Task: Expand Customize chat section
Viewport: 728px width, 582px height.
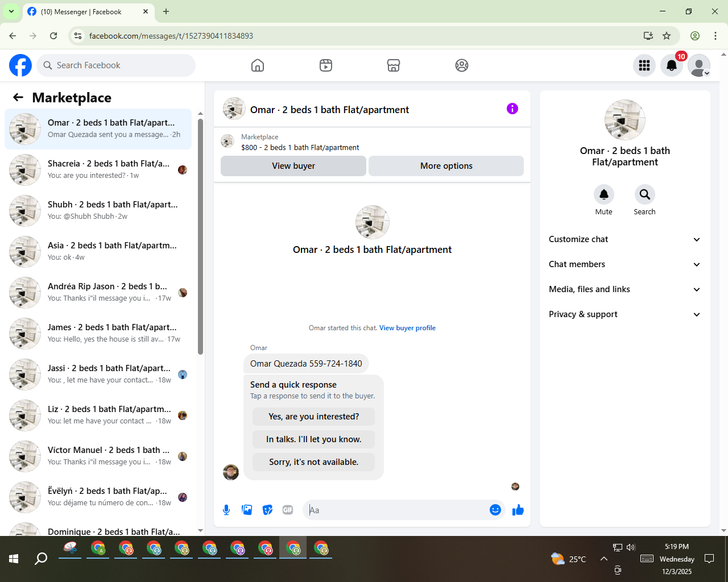Action: point(624,239)
